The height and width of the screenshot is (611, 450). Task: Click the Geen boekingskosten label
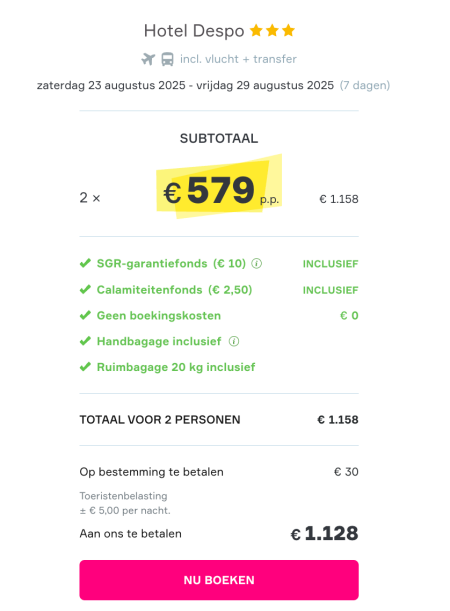tap(159, 316)
